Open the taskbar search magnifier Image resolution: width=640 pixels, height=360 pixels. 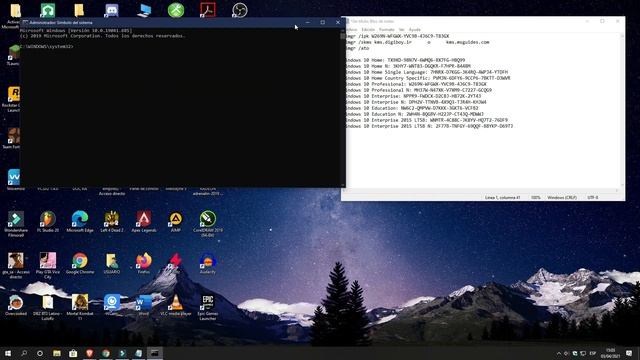click(24, 353)
